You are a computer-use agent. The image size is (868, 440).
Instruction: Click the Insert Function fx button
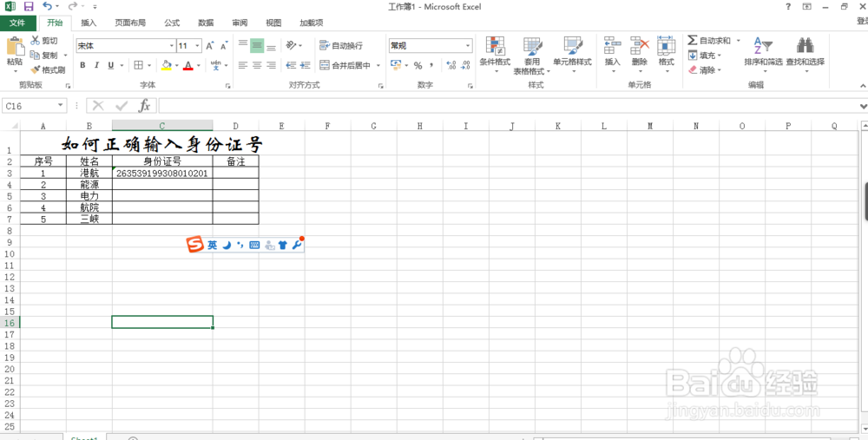coord(144,106)
